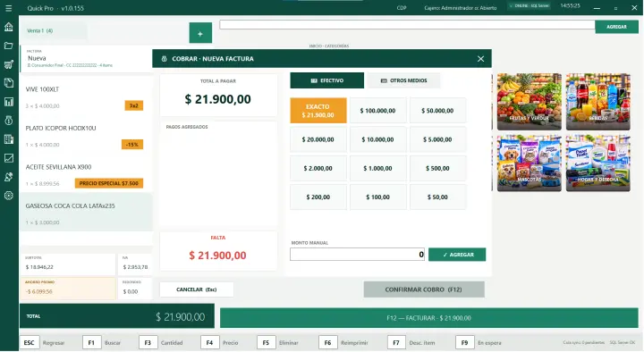Click the top-right Agregar button
This screenshot has width=644, height=352.
616,27
